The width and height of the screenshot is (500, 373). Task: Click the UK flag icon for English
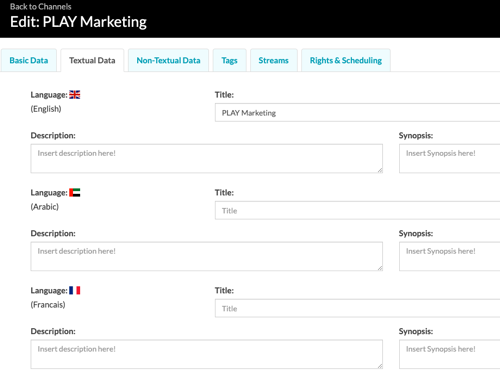coord(75,95)
